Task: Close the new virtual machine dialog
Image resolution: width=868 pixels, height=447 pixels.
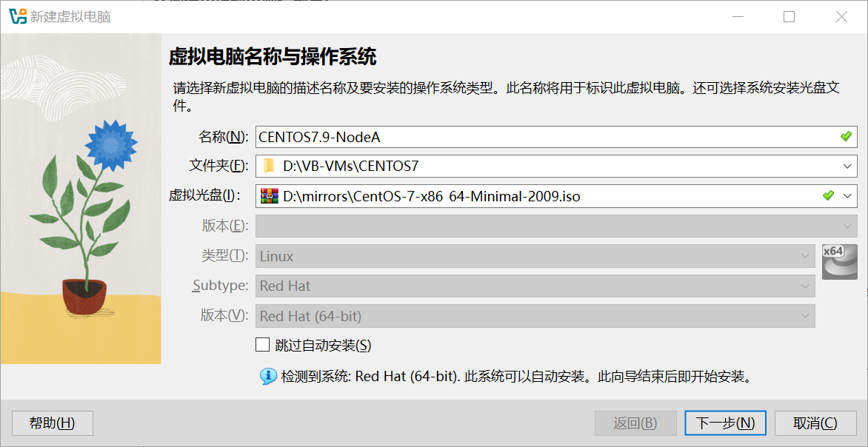Action: click(x=841, y=17)
